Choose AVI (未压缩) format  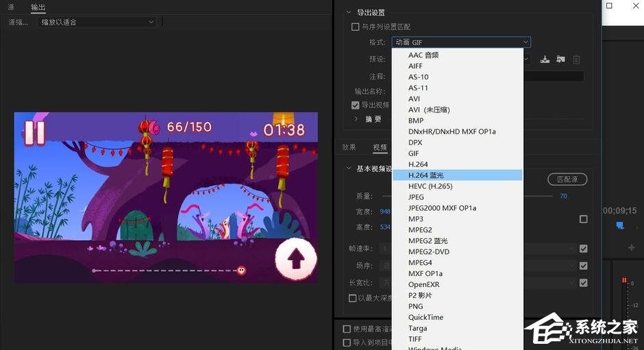(458, 110)
